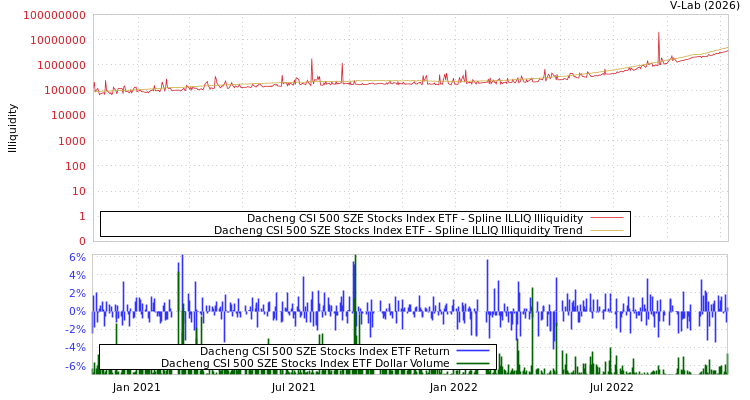Viewport: 750px width, 400px height.
Task: Click the 2% return axis label
Action: click(76, 293)
